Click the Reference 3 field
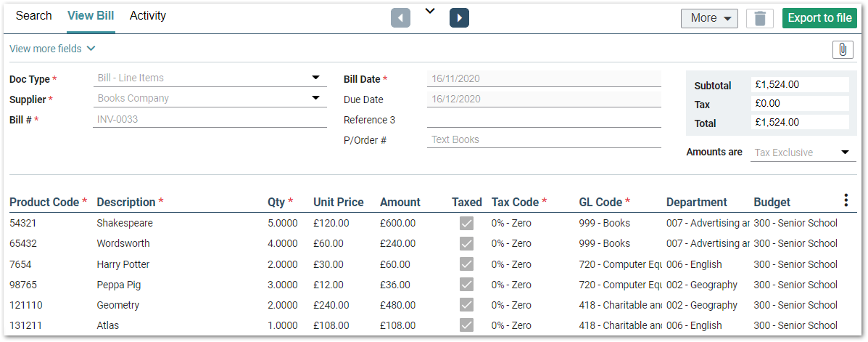This screenshot has width=868, height=342. (x=544, y=120)
